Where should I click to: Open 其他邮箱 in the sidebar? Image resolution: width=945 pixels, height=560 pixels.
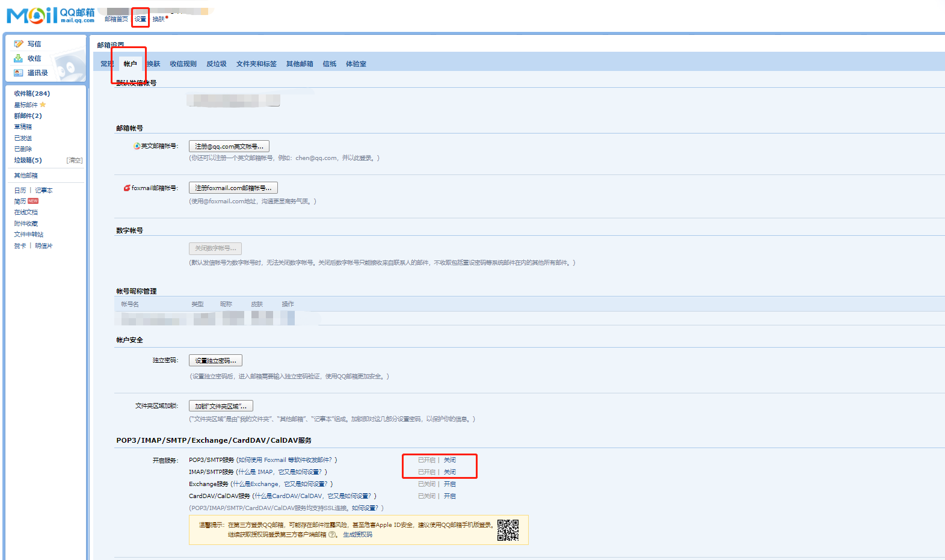tap(26, 176)
